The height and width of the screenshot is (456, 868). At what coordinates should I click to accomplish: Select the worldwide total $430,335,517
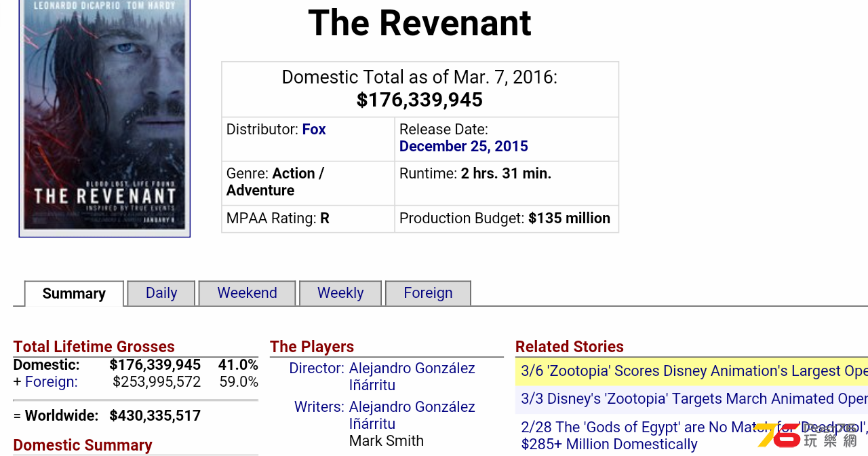coord(155,415)
